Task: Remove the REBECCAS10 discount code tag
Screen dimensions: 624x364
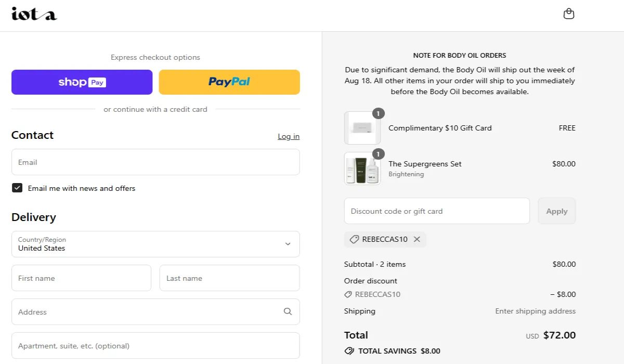Action: point(417,239)
